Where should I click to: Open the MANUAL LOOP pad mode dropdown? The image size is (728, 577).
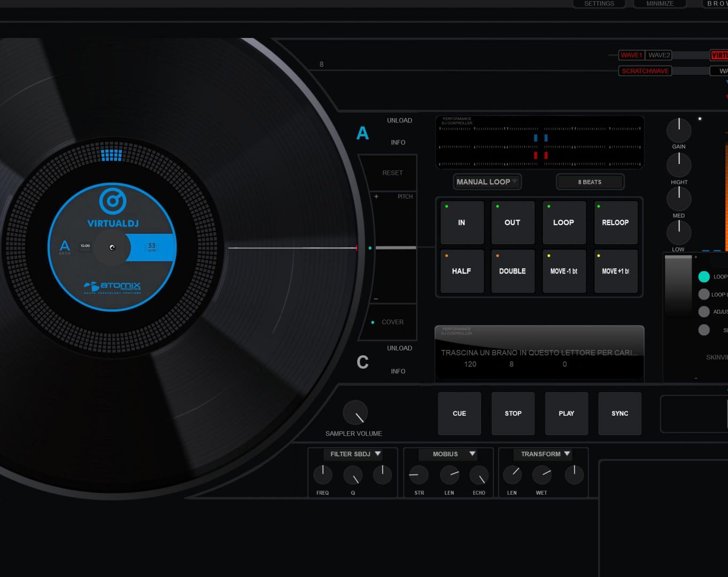click(x=487, y=182)
